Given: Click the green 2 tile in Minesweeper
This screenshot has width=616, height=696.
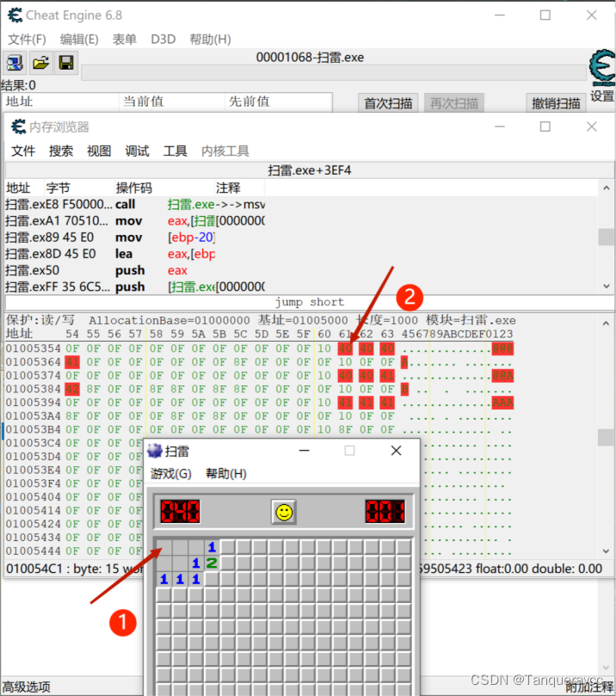Looking at the screenshot, I should (212, 563).
